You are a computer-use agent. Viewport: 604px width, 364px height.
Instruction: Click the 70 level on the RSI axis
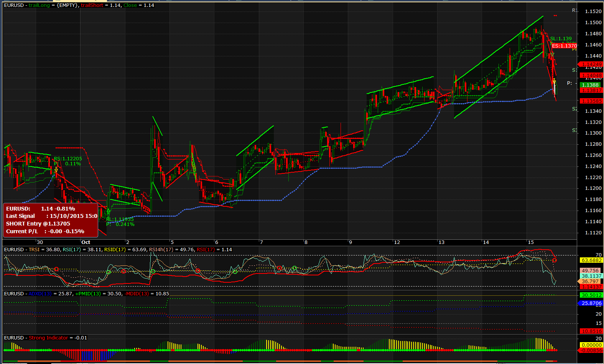point(599,255)
